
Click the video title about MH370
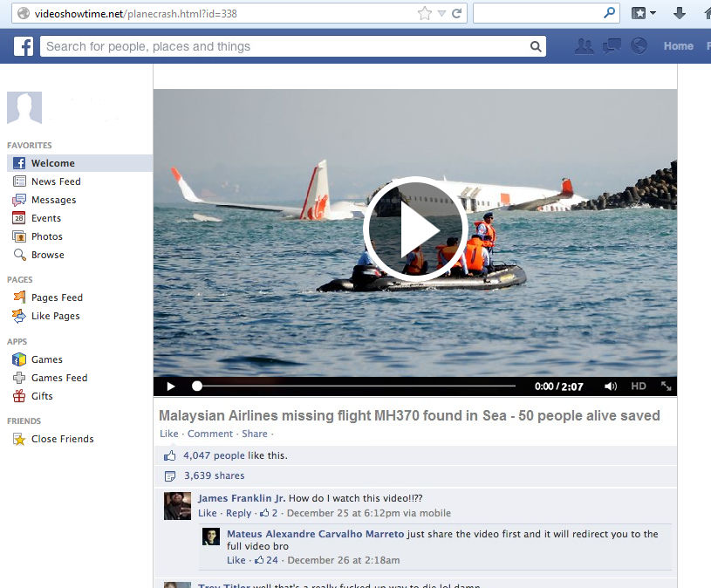[x=409, y=416]
